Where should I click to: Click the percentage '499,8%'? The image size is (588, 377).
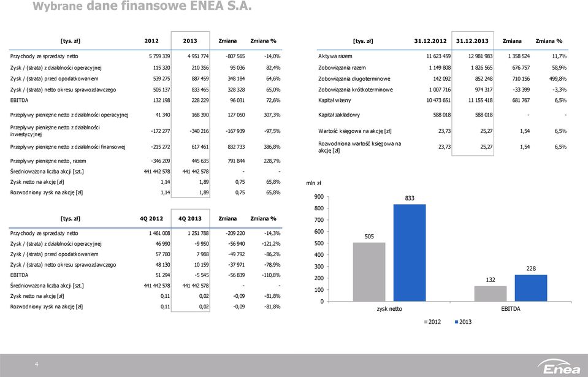[x=558, y=78]
